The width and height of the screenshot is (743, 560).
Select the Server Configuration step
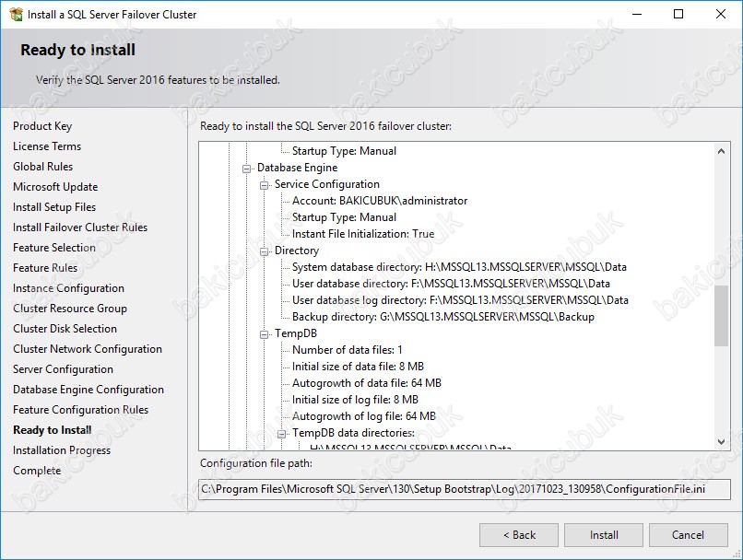point(63,369)
